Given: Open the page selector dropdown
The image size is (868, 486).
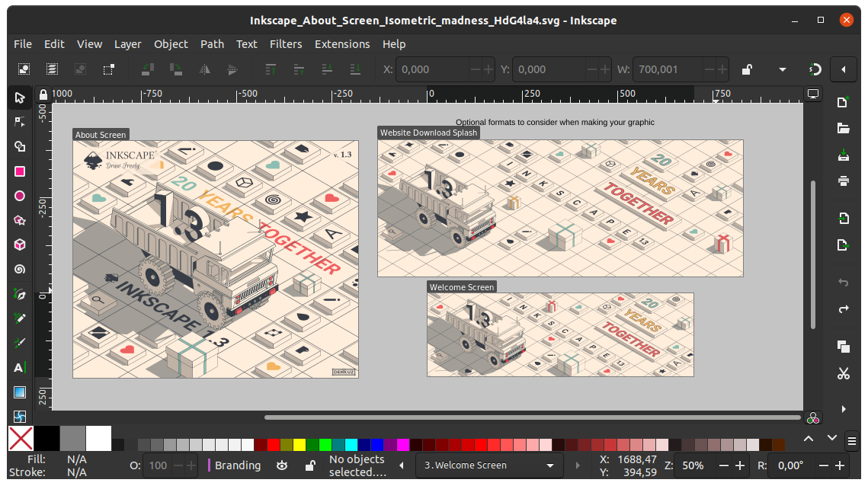Looking at the screenshot, I should pos(488,465).
